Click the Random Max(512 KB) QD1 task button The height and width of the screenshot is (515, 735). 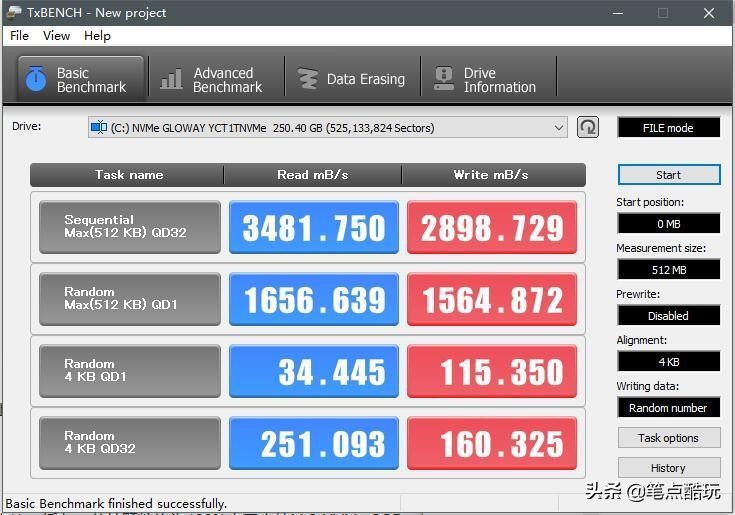click(130, 299)
